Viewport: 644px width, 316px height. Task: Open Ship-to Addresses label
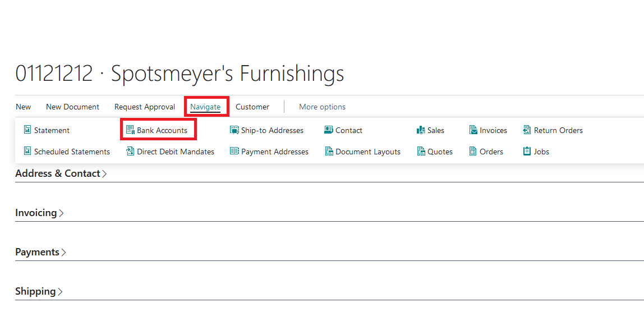click(x=272, y=130)
